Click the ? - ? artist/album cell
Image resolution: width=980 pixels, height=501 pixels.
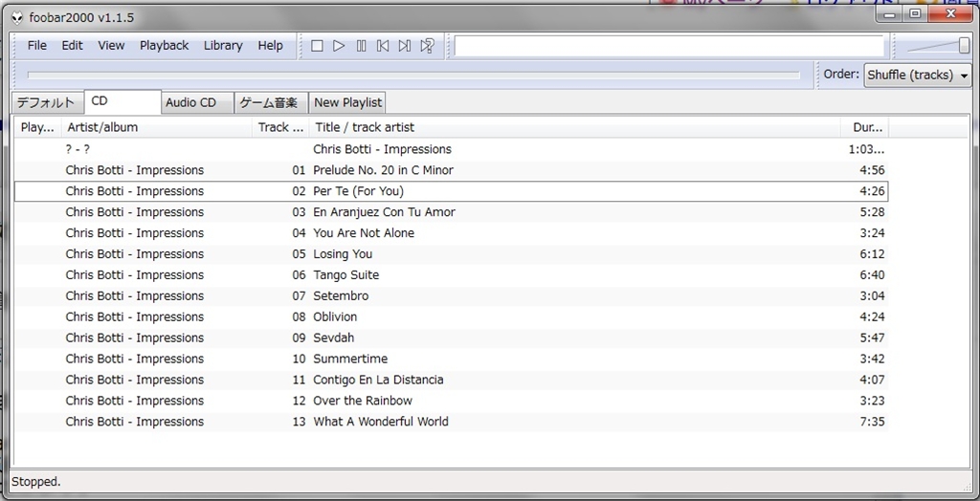pos(78,149)
